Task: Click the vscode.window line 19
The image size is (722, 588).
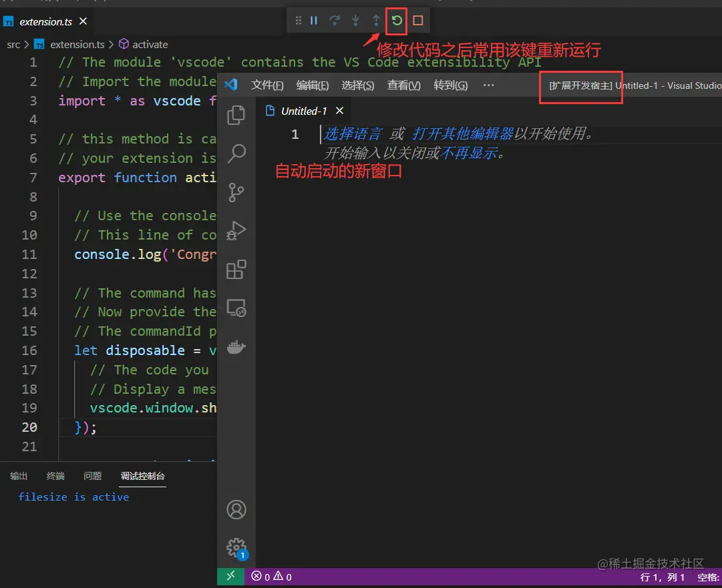Action: (x=153, y=408)
